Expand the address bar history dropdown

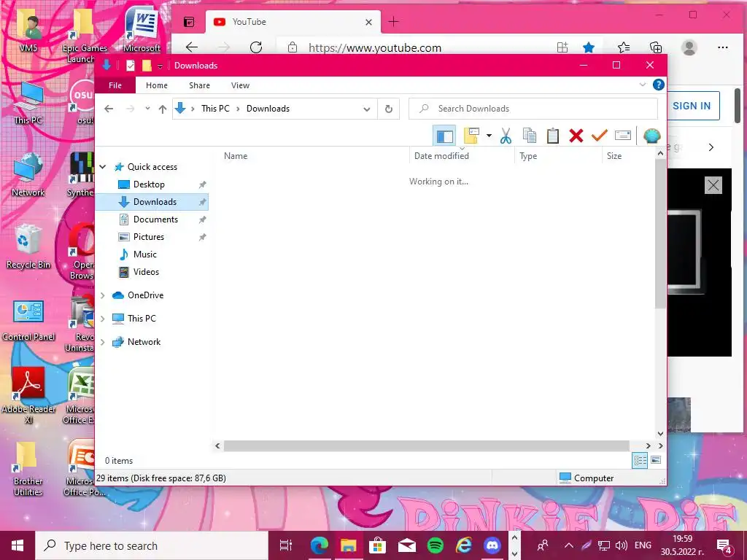[x=367, y=109]
